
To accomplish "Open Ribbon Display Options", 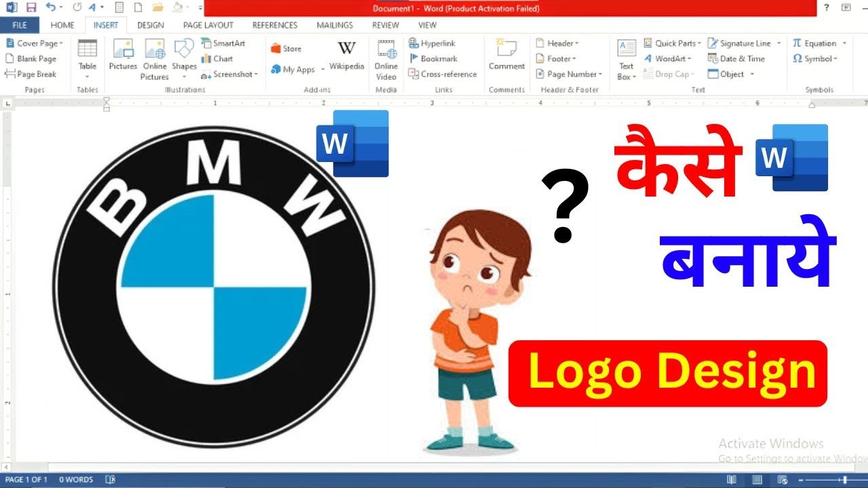I will pos(846,7).
